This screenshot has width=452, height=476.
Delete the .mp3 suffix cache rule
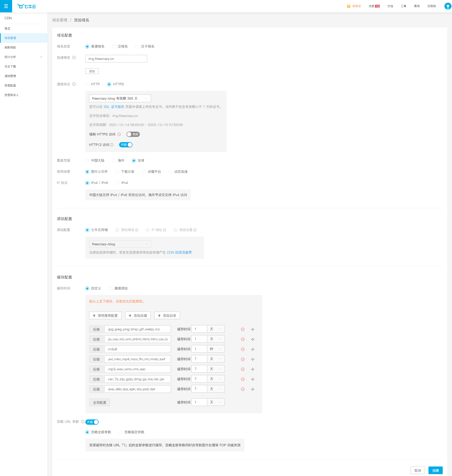pyautogui.click(x=243, y=369)
